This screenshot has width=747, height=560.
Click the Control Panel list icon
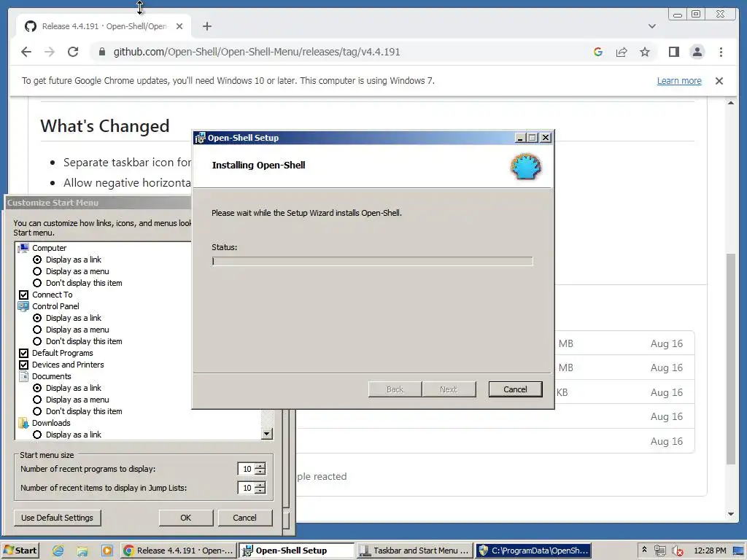coord(23,306)
